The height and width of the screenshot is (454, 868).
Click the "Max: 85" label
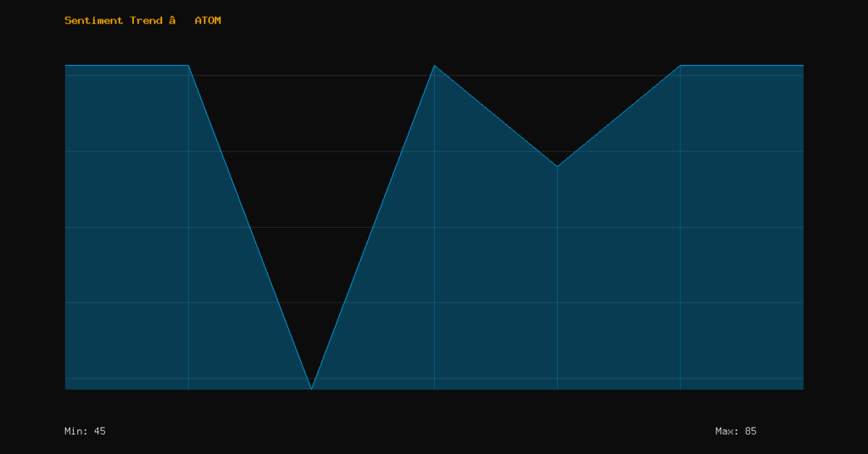[x=736, y=431]
